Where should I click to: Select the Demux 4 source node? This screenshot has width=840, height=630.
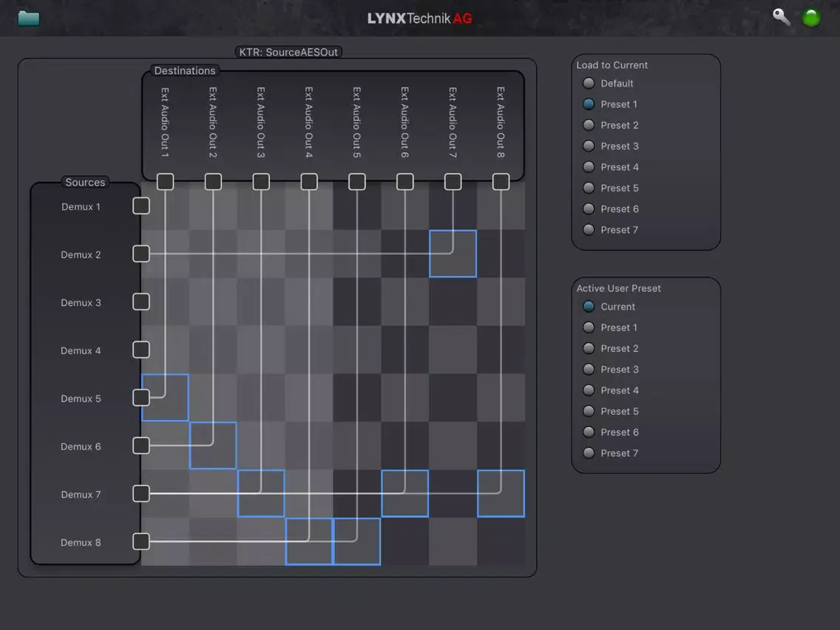(x=141, y=350)
